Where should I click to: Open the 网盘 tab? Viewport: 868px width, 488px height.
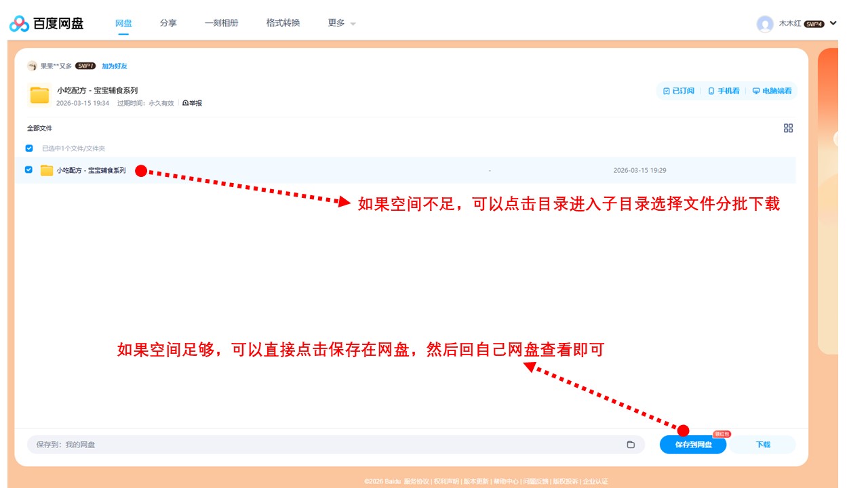(123, 23)
